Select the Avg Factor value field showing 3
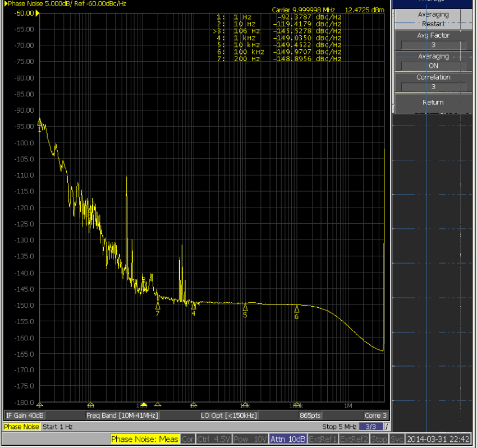Image resolution: width=477 pixels, height=448 pixels. click(x=433, y=45)
